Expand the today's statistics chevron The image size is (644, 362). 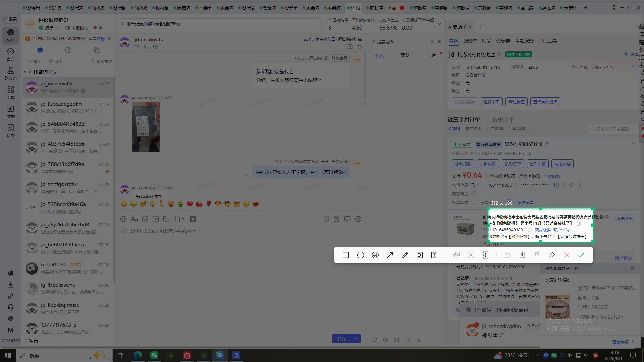point(439,24)
